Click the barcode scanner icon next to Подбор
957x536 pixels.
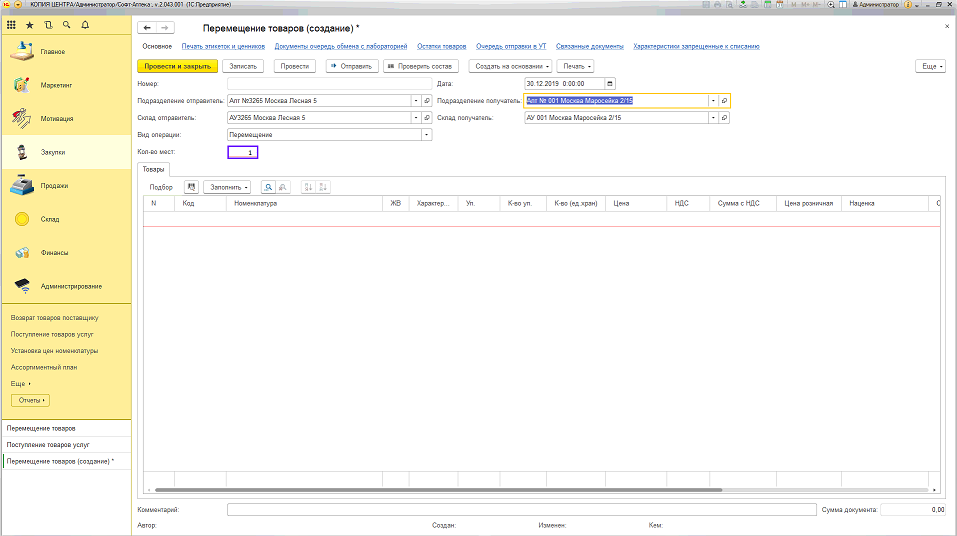click(191, 187)
